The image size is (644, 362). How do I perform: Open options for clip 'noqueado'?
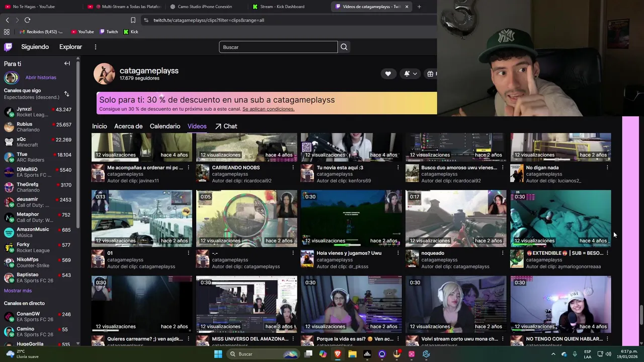[x=503, y=253]
